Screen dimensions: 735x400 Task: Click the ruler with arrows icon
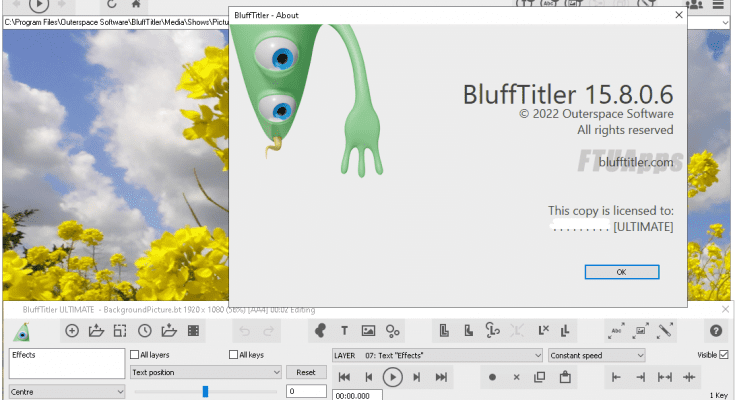tap(665, 331)
